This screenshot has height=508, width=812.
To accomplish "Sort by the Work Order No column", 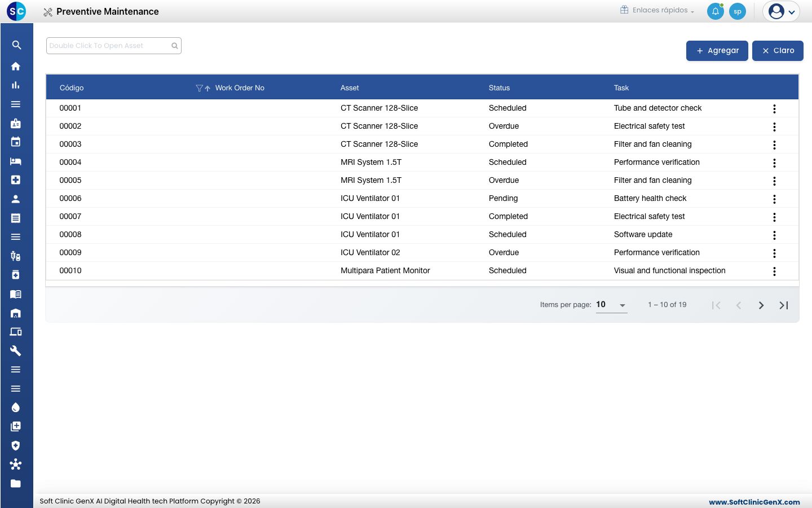I will click(240, 88).
